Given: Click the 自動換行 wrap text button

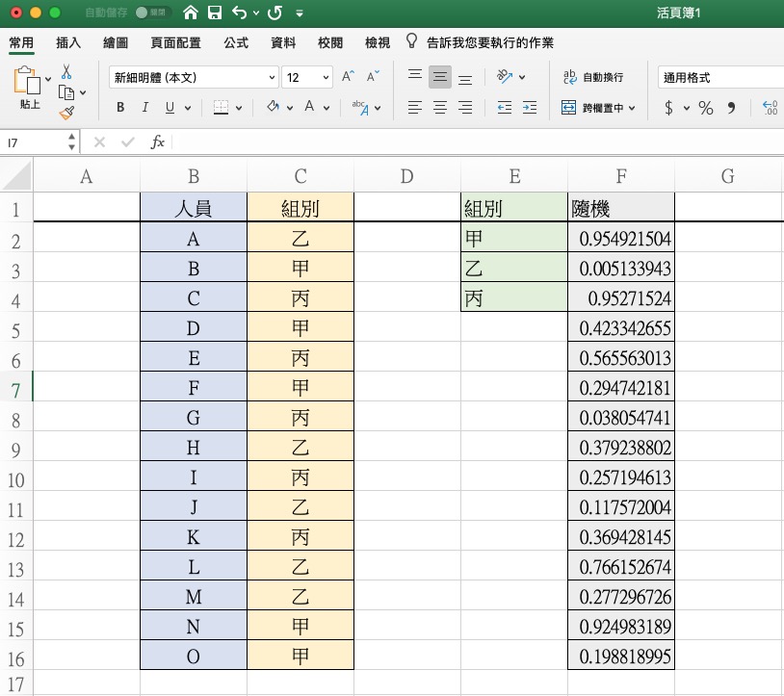Looking at the screenshot, I should (x=594, y=78).
